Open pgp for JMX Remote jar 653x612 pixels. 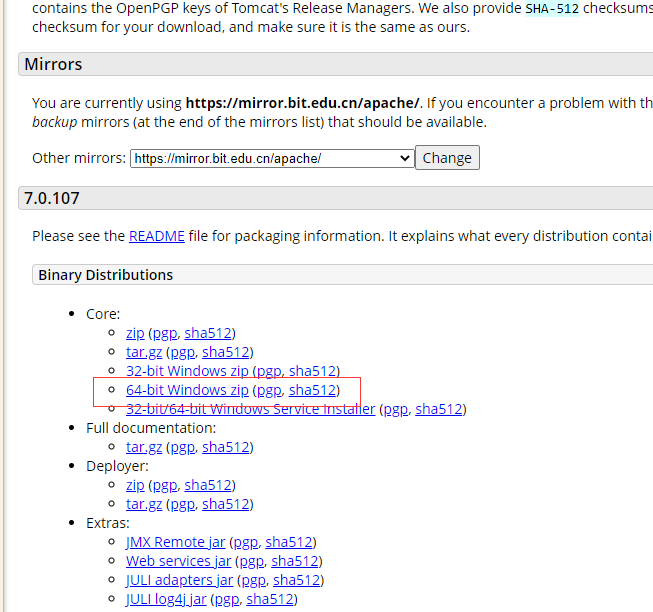tap(246, 542)
